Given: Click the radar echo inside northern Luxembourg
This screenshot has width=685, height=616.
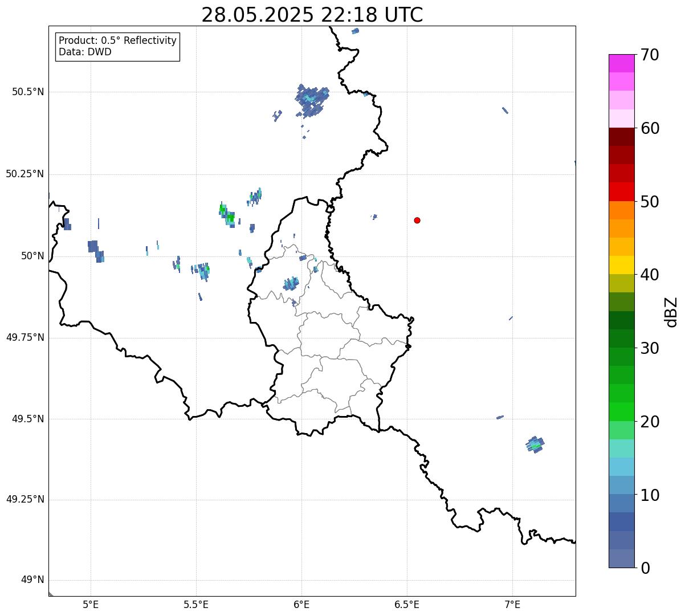Looking at the screenshot, I should (291, 284).
